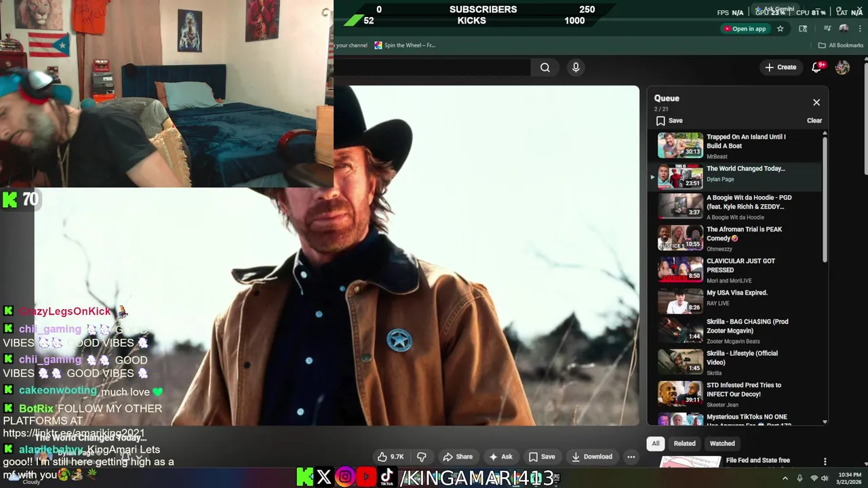Open My USA Visa Expired video
The width and height of the screenshot is (868, 488).
736,300
